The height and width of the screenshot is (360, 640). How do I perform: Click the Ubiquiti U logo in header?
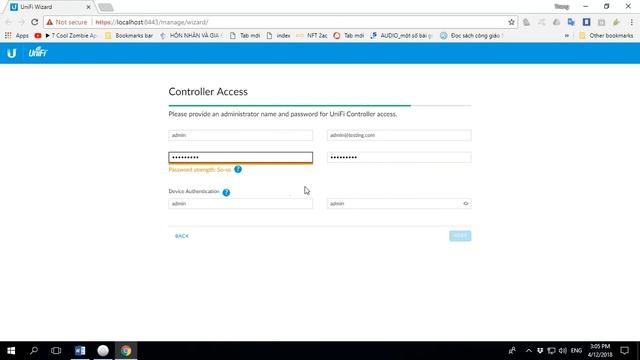11,53
